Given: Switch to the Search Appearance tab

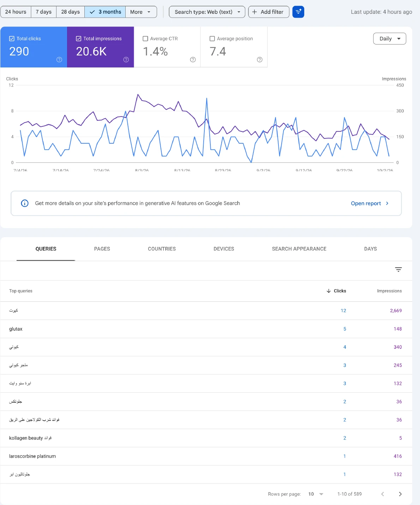Looking at the screenshot, I should 299,249.
